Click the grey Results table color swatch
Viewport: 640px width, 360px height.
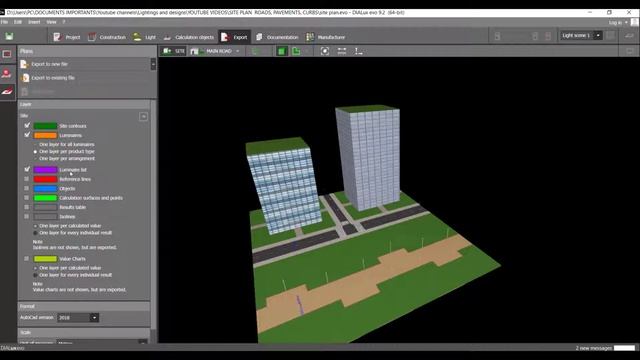point(45,207)
